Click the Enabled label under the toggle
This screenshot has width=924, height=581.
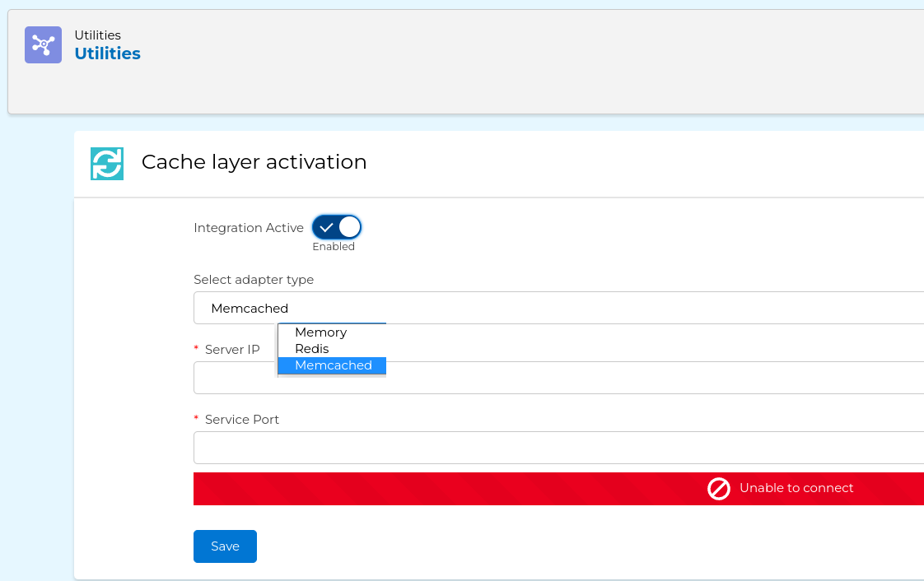(334, 247)
